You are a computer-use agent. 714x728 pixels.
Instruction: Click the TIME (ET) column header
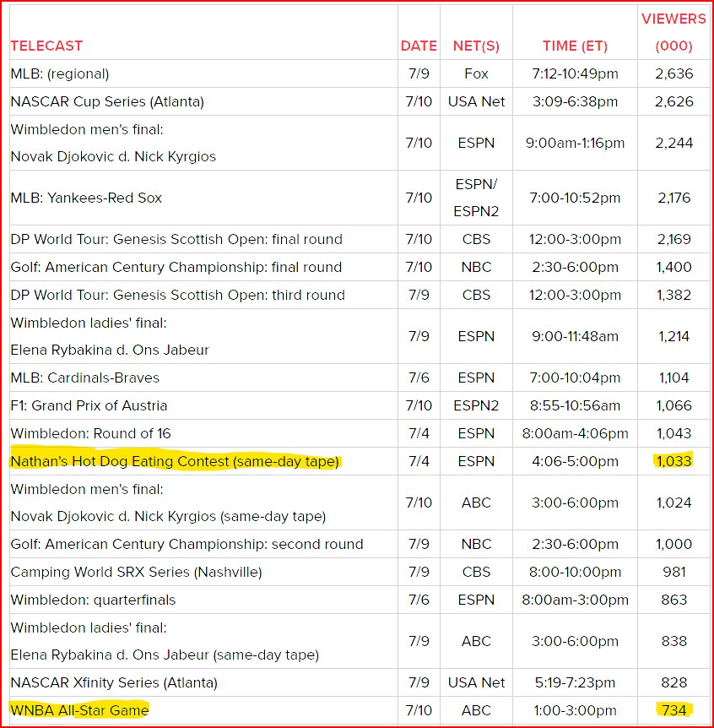tap(575, 46)
